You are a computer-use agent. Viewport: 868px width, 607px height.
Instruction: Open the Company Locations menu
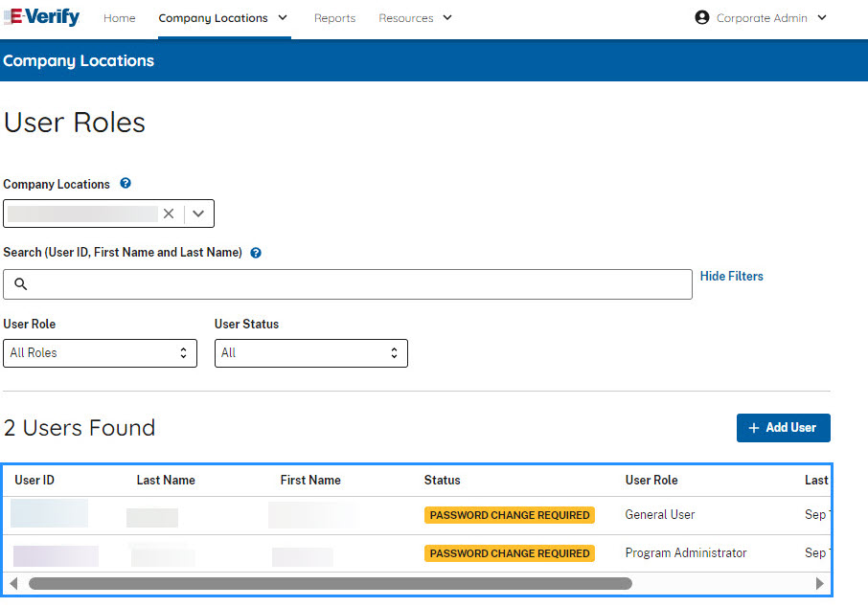point(213,18)
